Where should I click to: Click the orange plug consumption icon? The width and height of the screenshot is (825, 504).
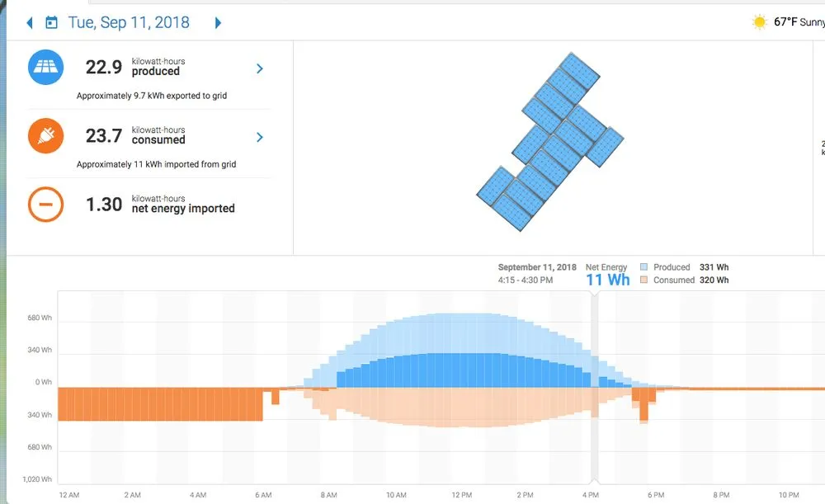(45, 135)
